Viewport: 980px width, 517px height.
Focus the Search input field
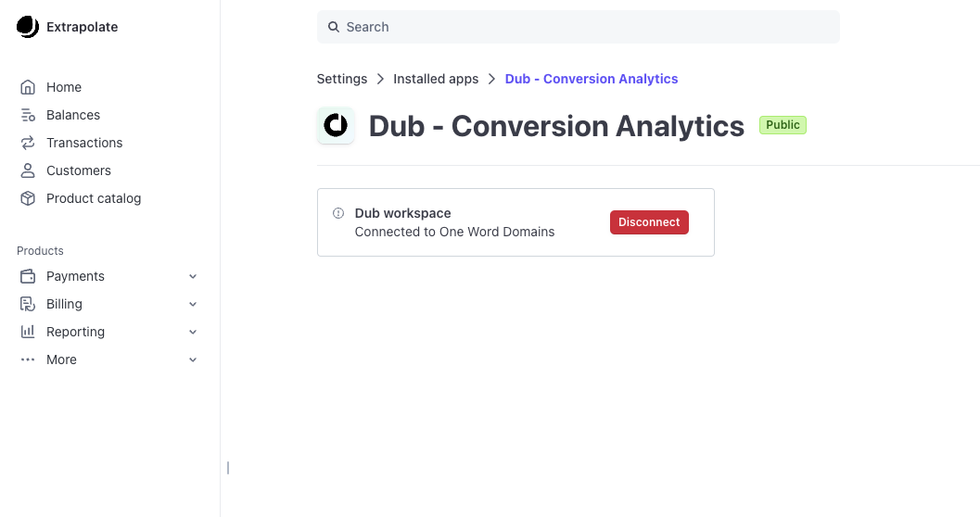pyautogui.click(x=579, y=27)
